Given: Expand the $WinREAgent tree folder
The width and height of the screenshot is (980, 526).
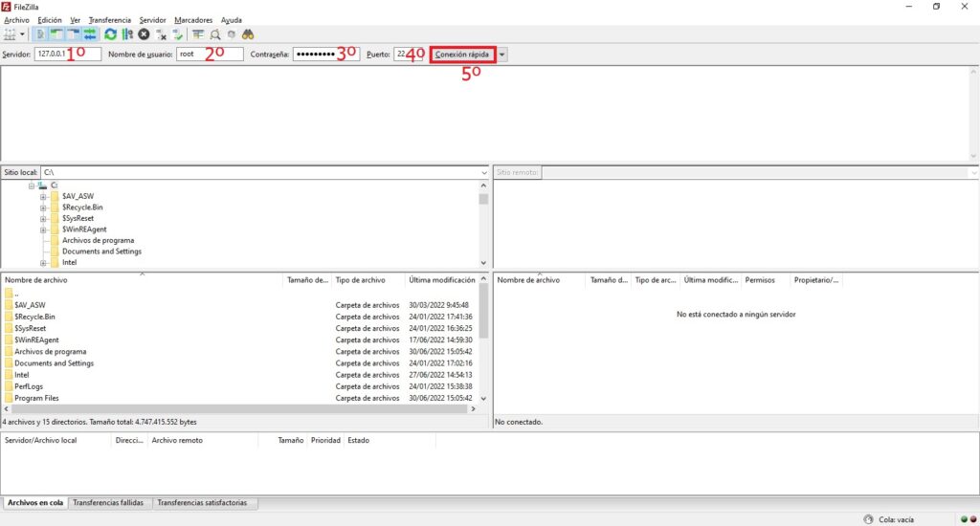Looking at the screenshot, I should [43, 230].
